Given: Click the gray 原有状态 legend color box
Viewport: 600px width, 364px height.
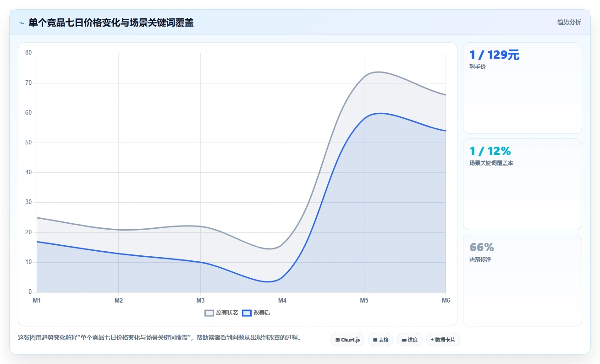Looking at the screenshot, I should point(209,313).
